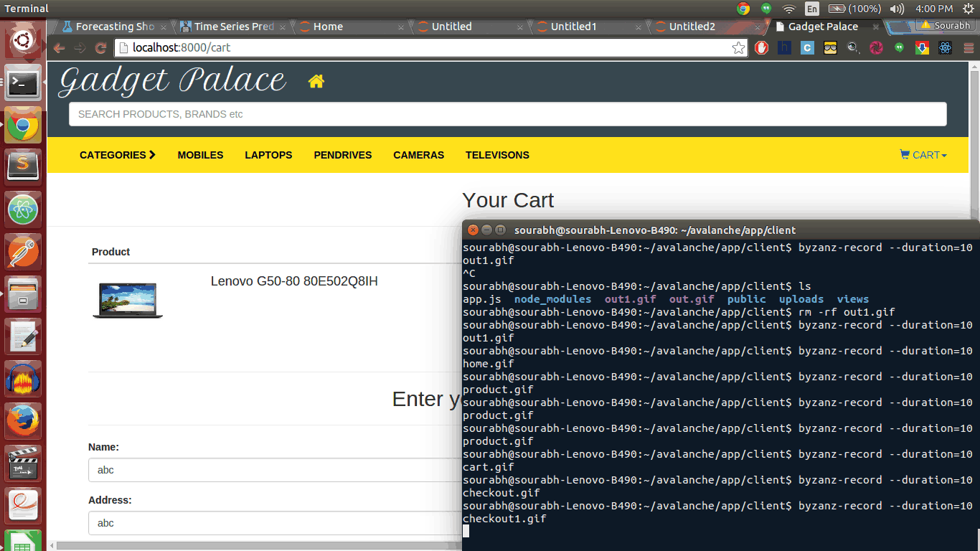
Task: Open the sunglasses face extension
Action: point(831,48)
